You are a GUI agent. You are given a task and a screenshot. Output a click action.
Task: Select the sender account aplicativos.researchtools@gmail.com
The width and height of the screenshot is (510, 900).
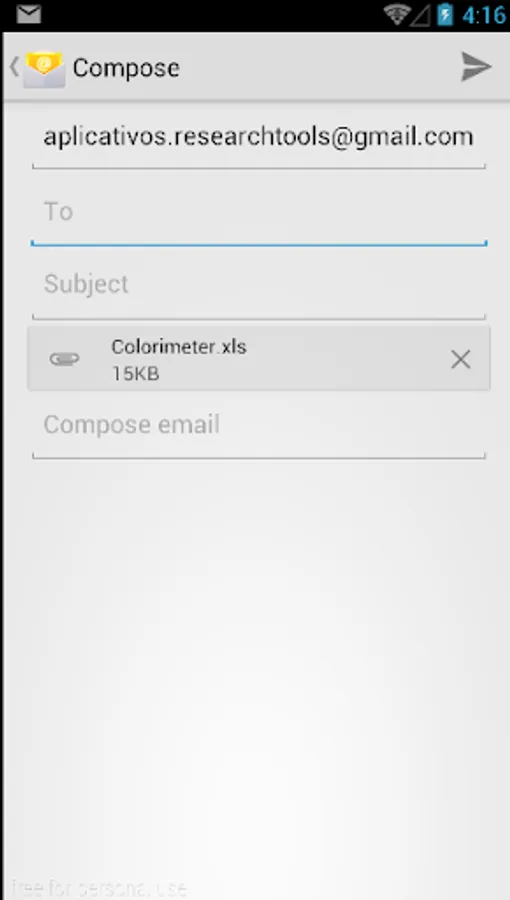click(x=259, y=137)
